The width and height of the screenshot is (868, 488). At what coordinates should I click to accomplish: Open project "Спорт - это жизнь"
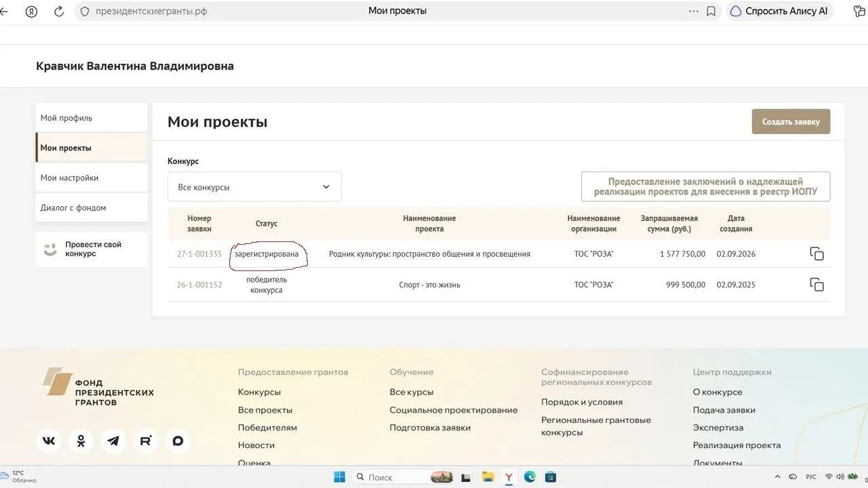tap(429, 285)
